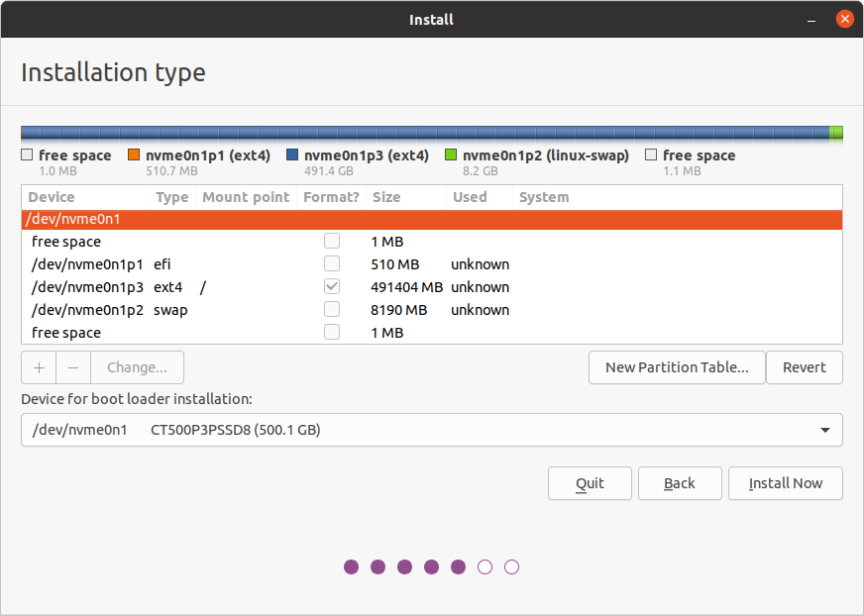Uncheck Format for /dev/nvme0n1p3

click(x=332, y=286)
